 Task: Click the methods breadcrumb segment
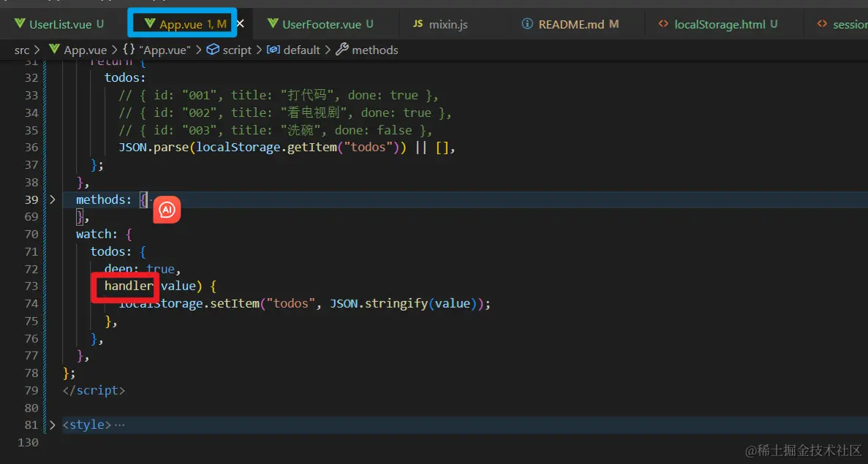click(x=374, y=50)
